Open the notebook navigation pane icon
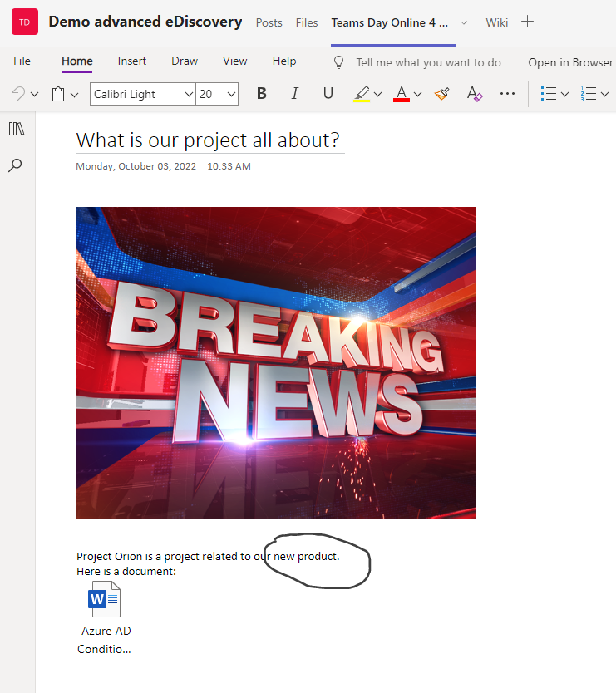The height and width of the screenshot is (693, 616). (x=17, y=128)
